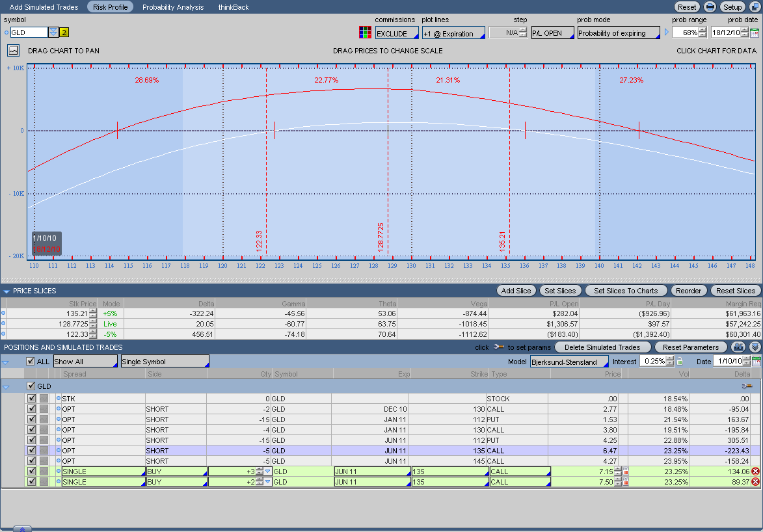Screen dimensions: 763x532
Task: Click the interest rate lock icon
Action: coord(680,362)
